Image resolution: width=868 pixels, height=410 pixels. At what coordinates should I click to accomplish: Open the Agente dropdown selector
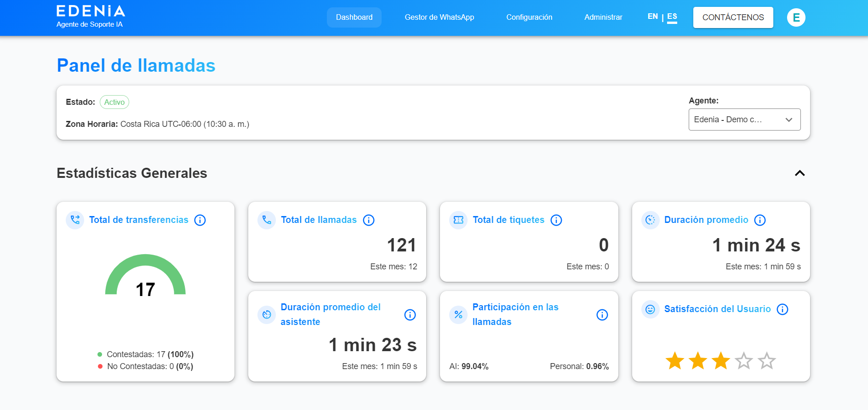pyautogui.click(x=744, y=120)
